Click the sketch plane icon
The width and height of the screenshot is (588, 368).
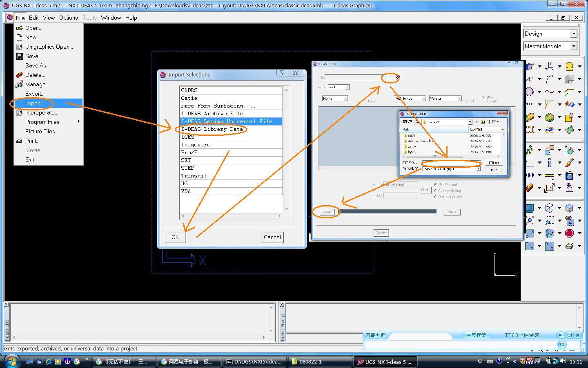click(569, 79)
